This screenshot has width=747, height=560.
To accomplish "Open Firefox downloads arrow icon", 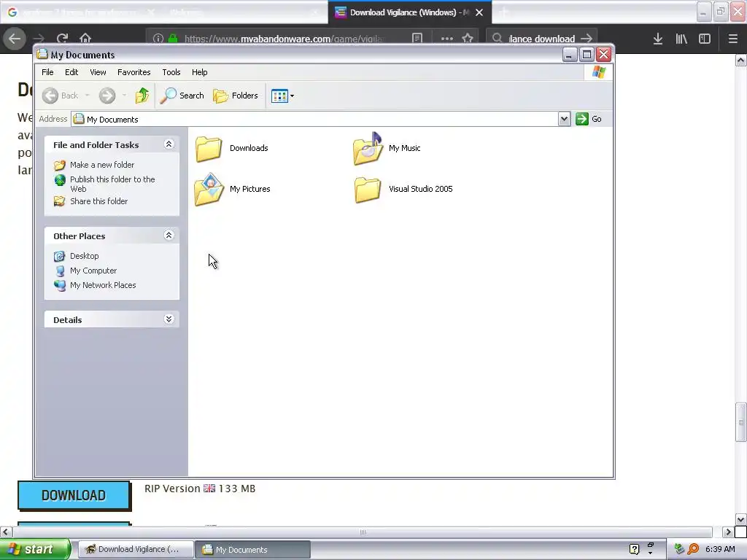I will (x=658, y=39).
